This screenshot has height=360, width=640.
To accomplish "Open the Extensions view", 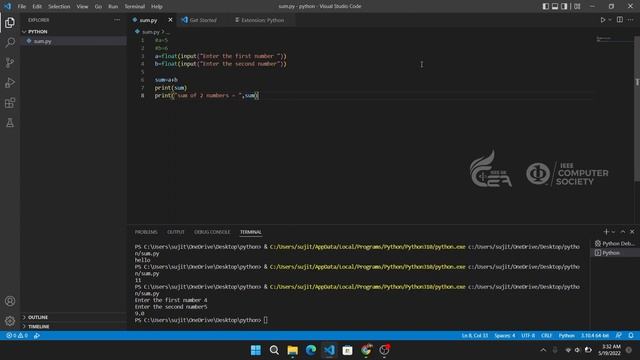I will point(10,102).
